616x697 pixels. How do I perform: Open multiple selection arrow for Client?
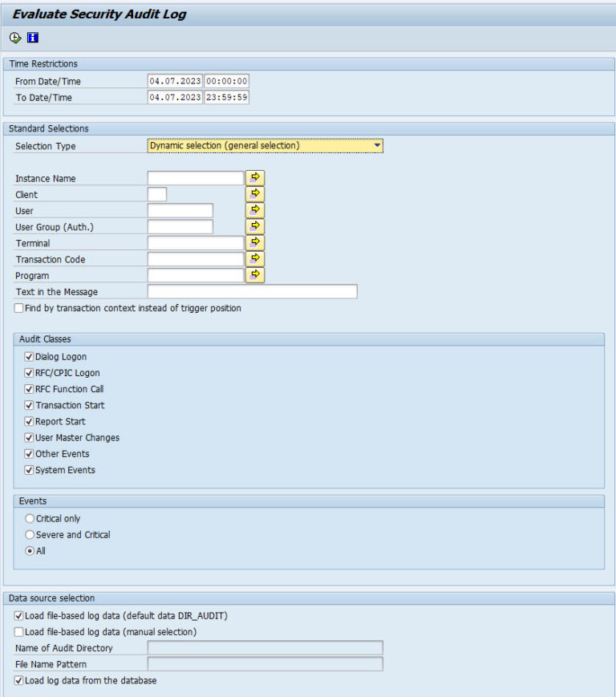255,194
